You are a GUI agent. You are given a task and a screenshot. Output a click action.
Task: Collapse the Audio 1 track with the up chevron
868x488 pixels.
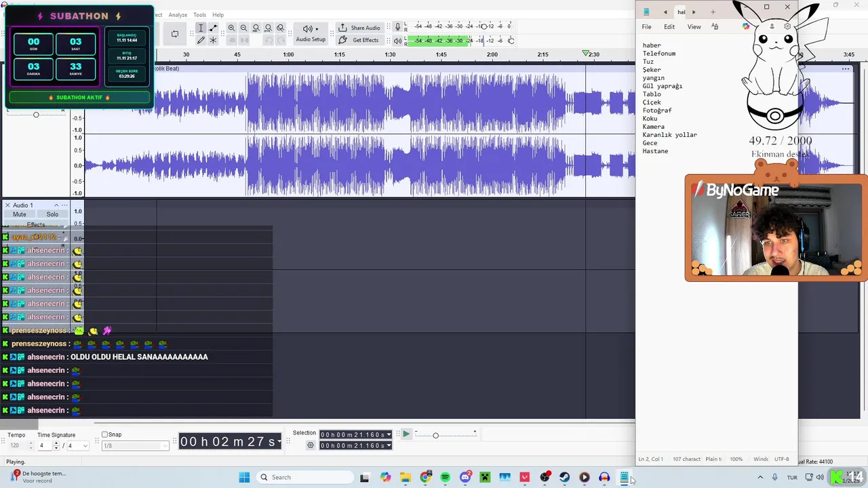(x=56, y=205)
